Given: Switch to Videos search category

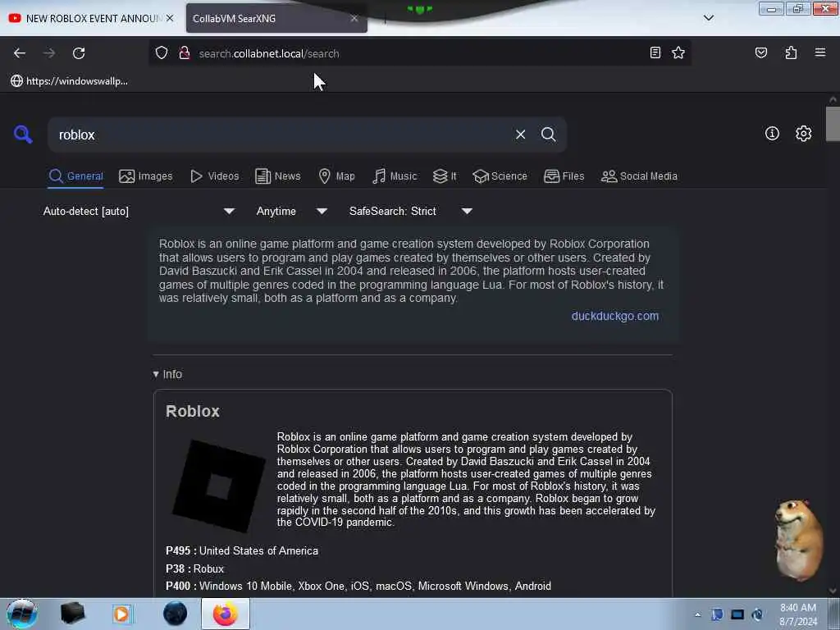Looking at the screenshot, I should 214,176.
